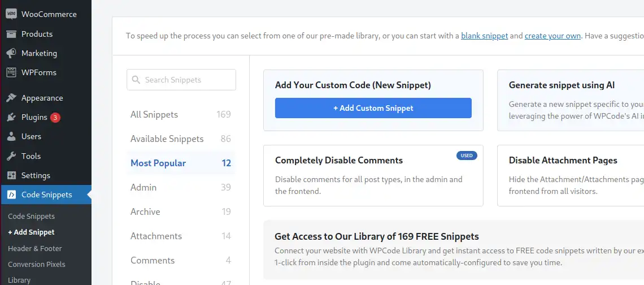644x285 pixels.
Task: Click the Marketing megaphone icon
Action: [11, 53]
